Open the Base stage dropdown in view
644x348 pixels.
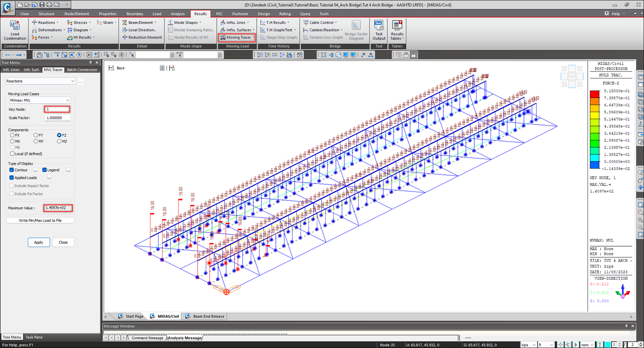(x=162, y=68)
